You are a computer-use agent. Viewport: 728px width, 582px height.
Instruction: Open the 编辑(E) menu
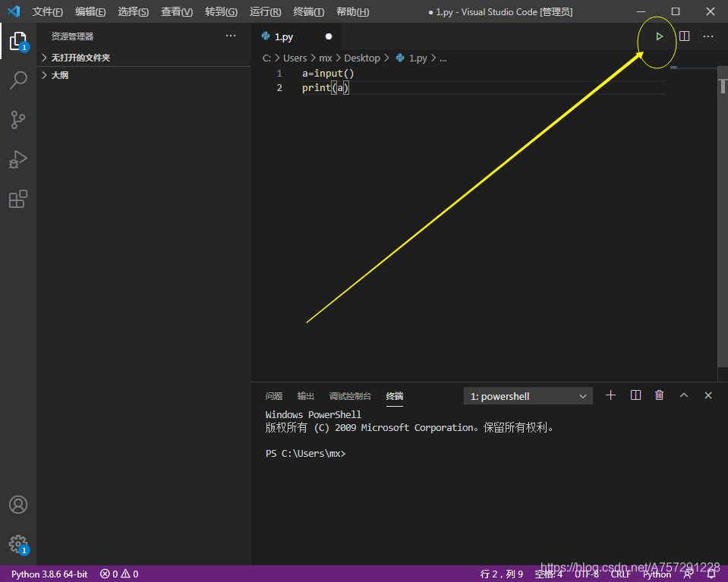point(90,11)
